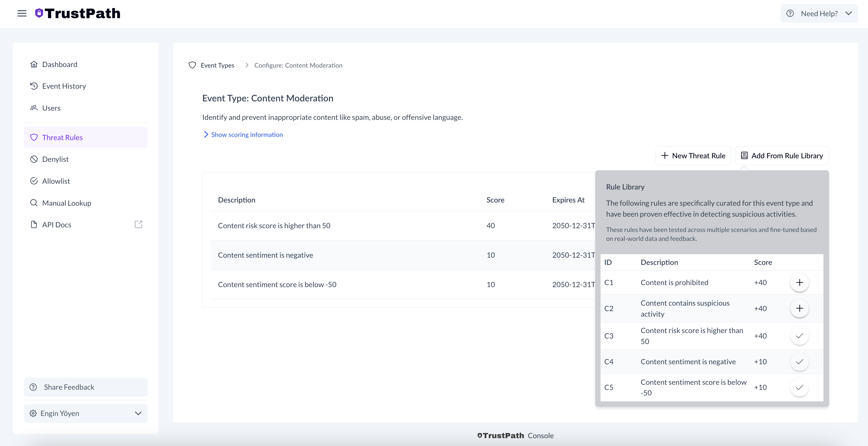Add rule C1 Content is prohibited

click(799, 283)
